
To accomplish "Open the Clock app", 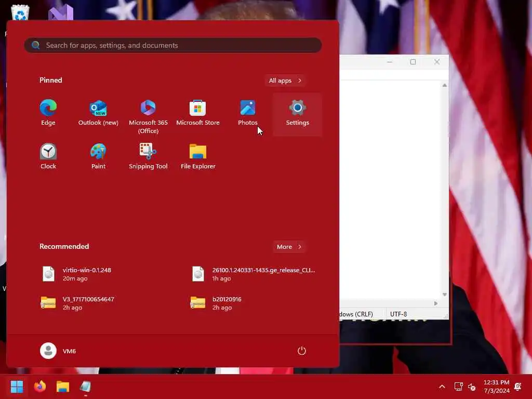I will [x=48, y=156].
